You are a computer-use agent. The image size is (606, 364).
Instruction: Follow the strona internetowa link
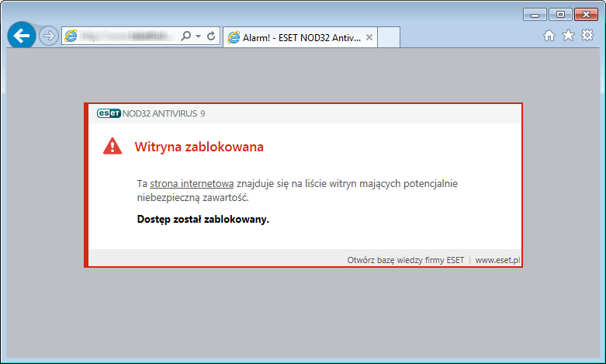192,183
